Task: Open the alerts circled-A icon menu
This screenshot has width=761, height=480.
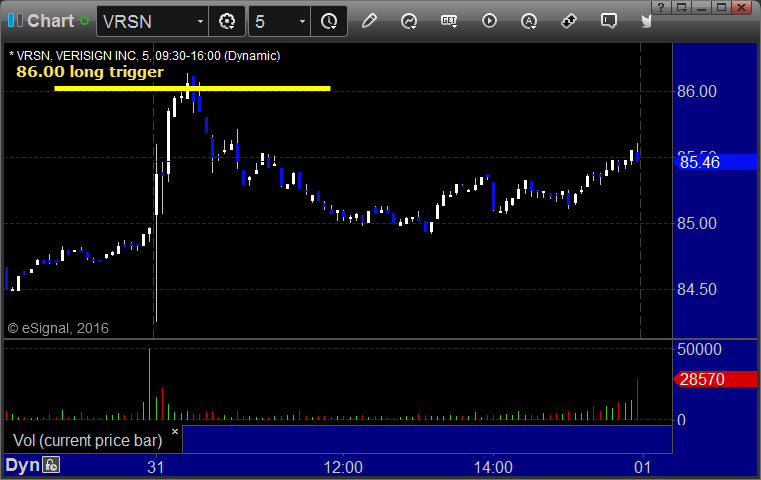Action: pos(529,21)
